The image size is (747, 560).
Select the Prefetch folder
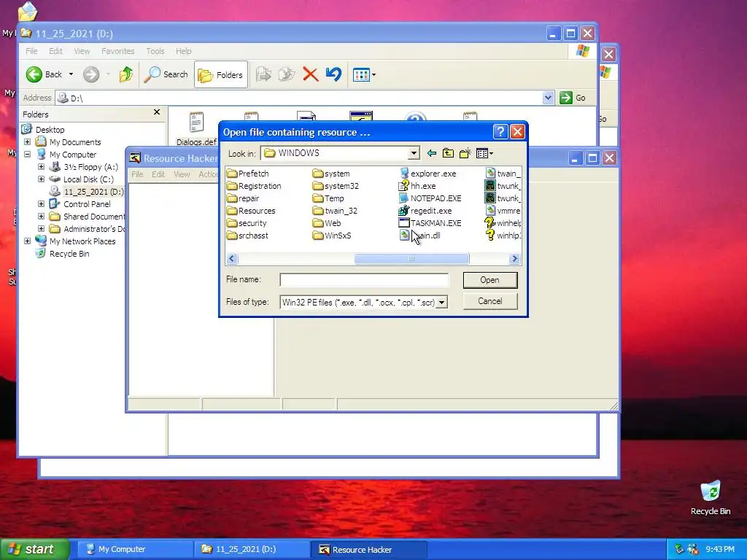[x=248, y=174]
